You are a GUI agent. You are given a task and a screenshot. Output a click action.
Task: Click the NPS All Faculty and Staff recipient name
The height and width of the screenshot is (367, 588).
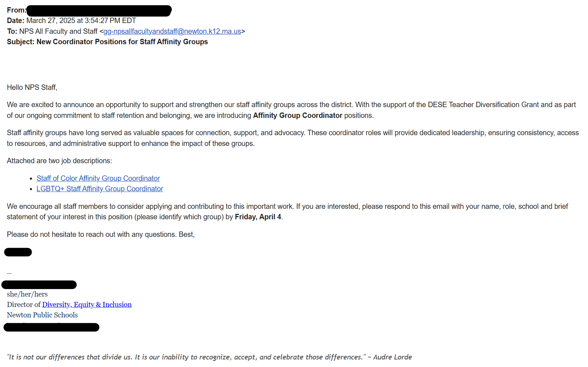tap(58, 31)
